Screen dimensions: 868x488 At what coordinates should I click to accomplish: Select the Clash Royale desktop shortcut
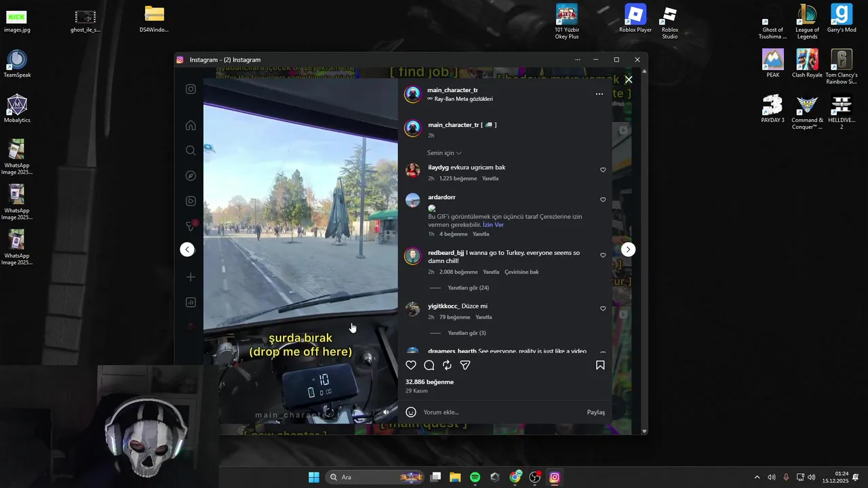[x=807, y=64]
